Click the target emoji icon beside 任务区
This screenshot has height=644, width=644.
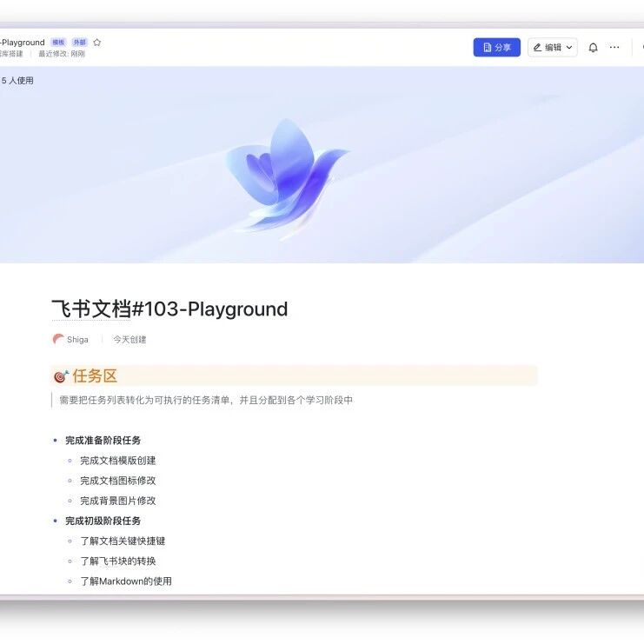coord(61,375)
